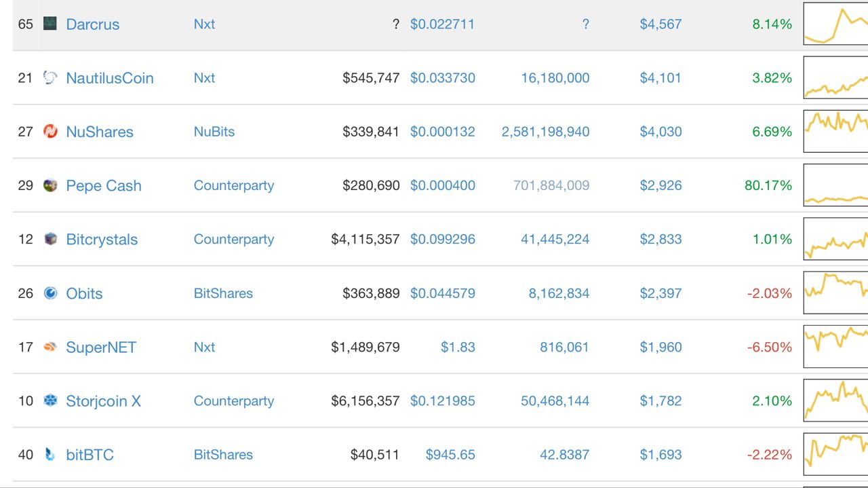Click Darcrus price $0.022711
Viewport: 868px width, 488px height.
443,24
